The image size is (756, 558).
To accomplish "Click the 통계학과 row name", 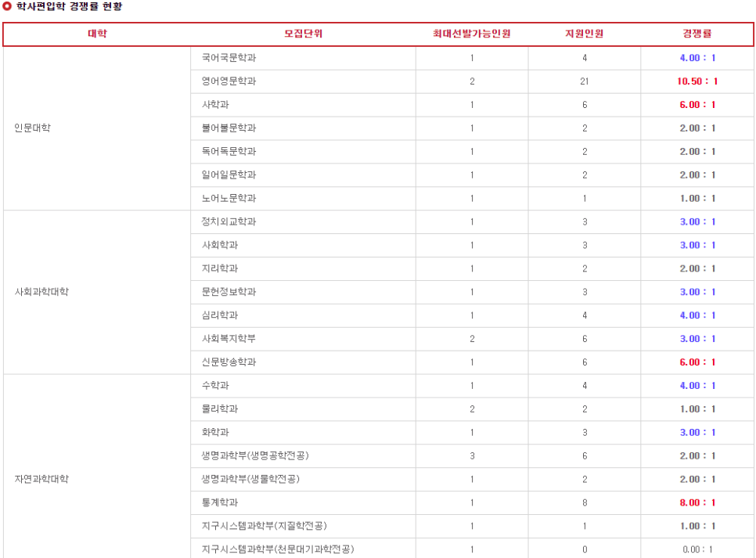I will point(220,502).
